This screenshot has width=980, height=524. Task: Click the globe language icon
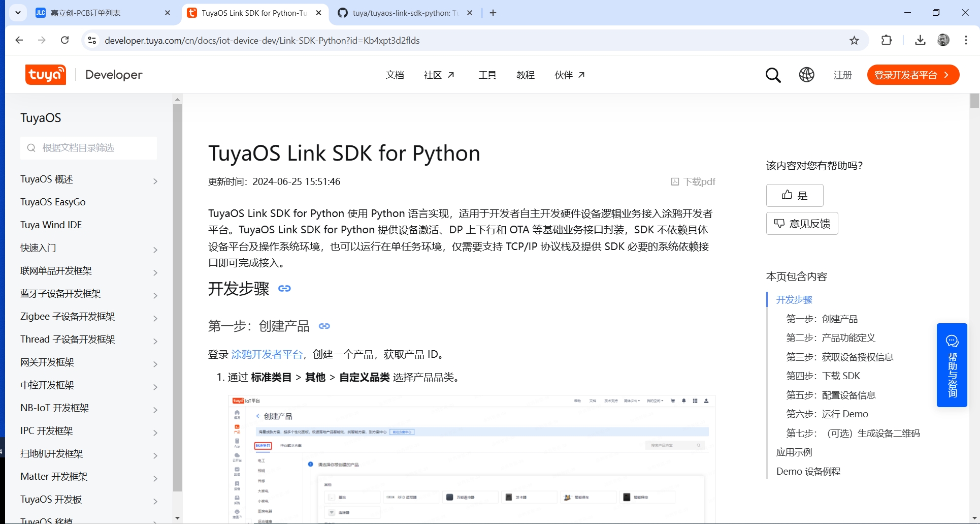806,75
